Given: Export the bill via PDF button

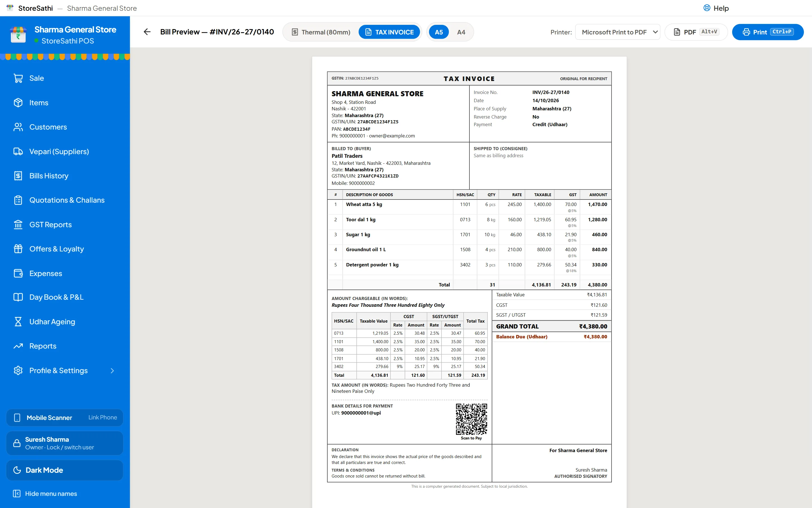Looking at the screenshot, I should coord(696,32).
